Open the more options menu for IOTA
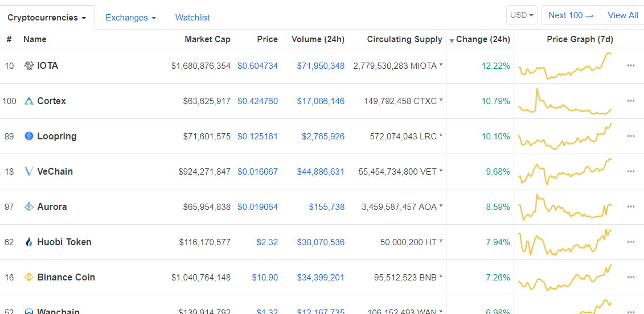644x314 pixels. (631, 65)
